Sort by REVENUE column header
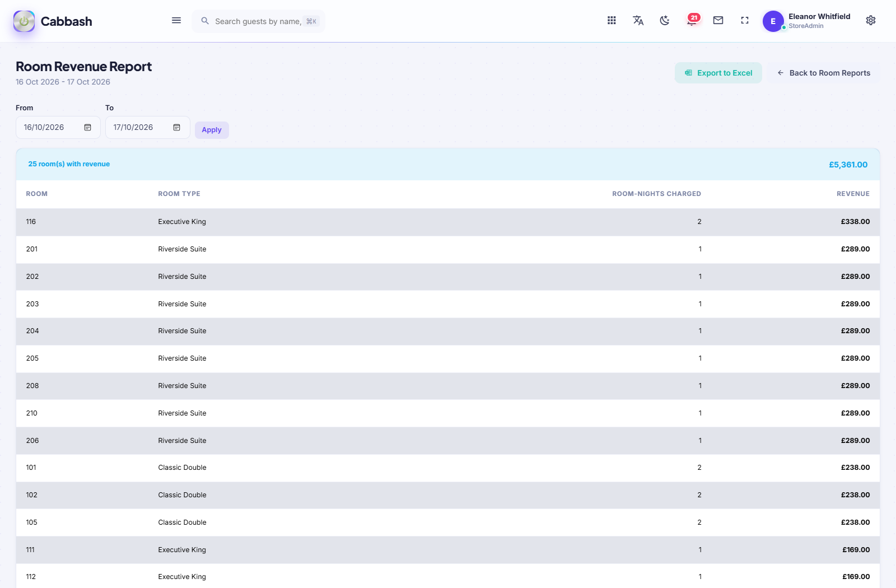The width and height of the screenshot is (896, 588). click(853, 194)
